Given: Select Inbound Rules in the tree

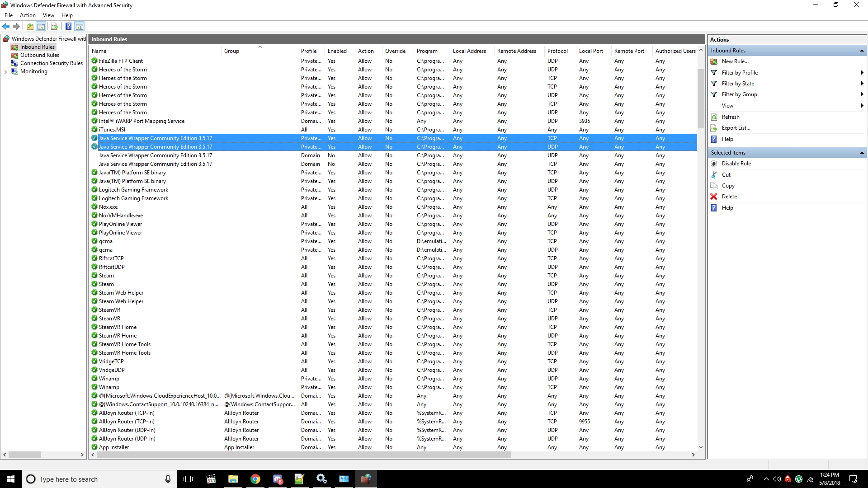Looking at the screenshot, I should click(x=37, y=47).
